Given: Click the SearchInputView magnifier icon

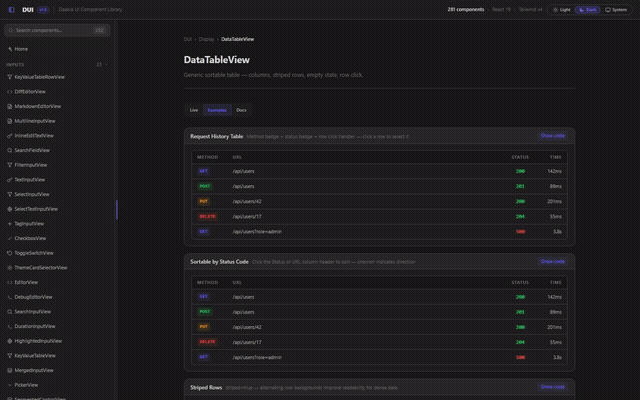Looking at the screenshot, I should coord(9,311).
